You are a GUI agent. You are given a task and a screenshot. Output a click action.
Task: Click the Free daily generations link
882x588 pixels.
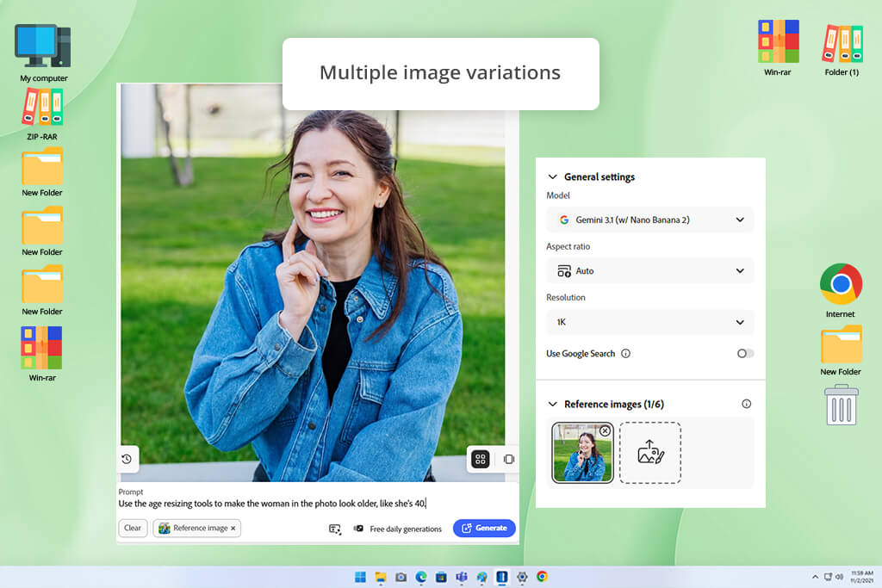[x=406, y=529]
